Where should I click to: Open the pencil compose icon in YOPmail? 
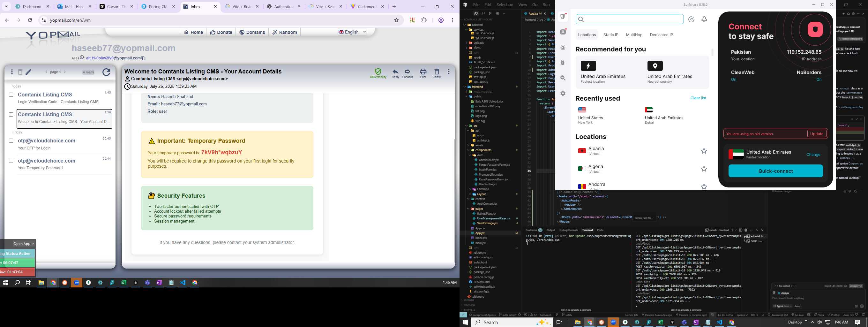(29, 72)
